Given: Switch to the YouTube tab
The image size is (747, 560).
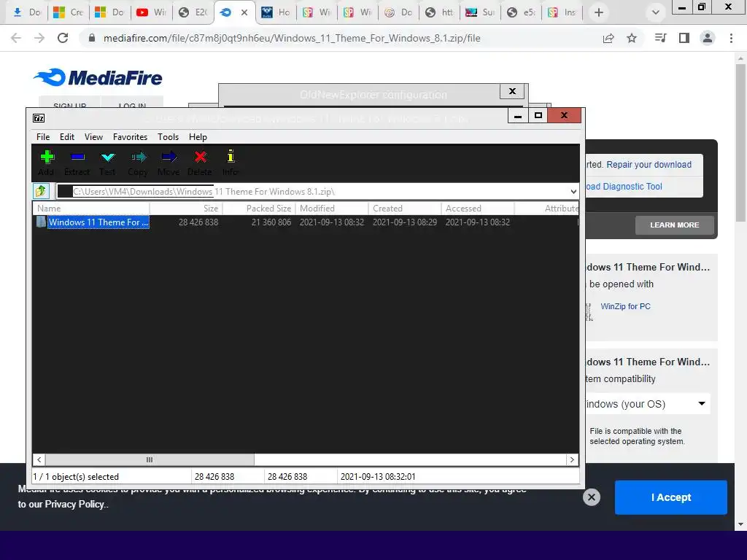Looking at the screenshot, I should (x=150, y=12).
